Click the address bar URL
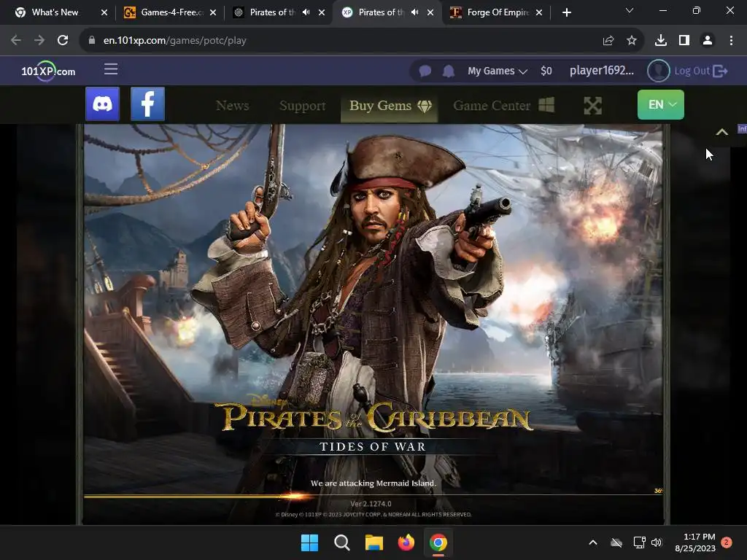The width and height of the screenshot is (747, 560). click(175, 41)
